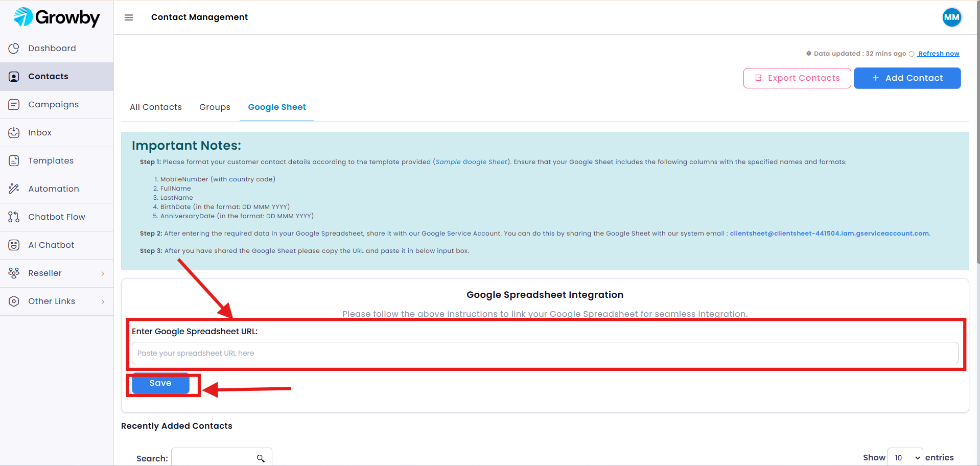
Task: Click the Important Notes heading
Action: [x=186, y=146]
